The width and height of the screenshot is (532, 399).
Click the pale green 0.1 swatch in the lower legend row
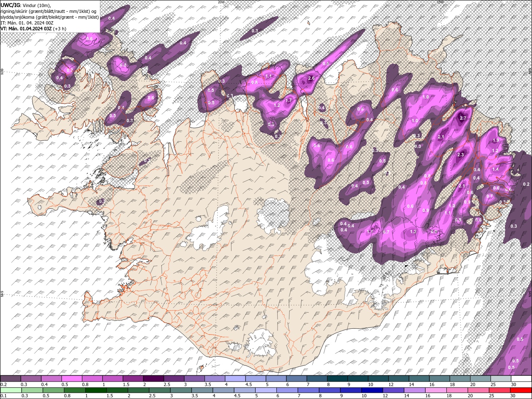[11, 390]
